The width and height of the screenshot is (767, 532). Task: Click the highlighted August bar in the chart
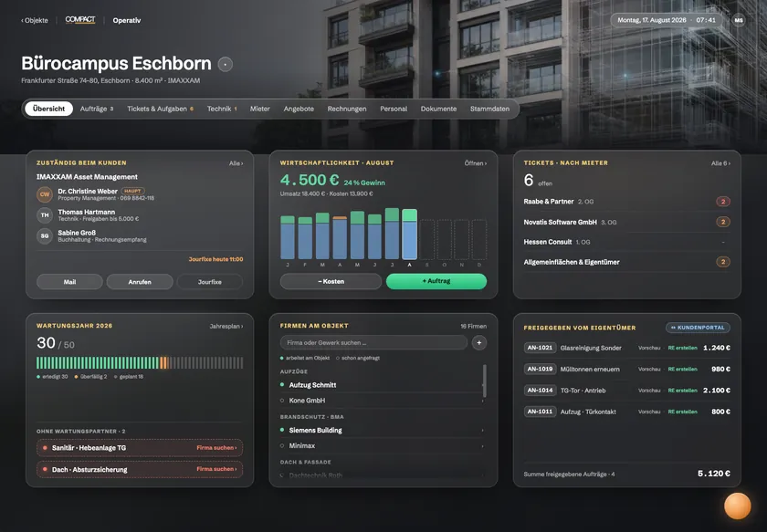409,235
